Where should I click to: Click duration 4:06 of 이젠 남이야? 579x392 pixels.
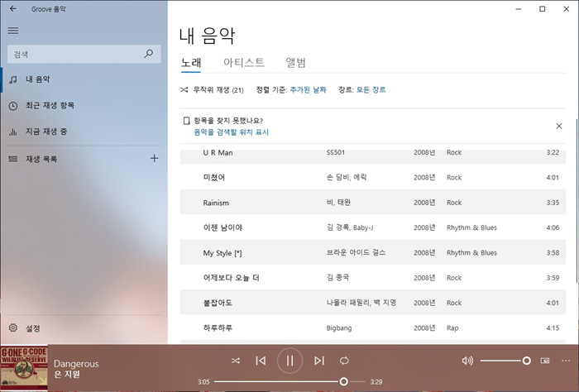pos(553,227)
